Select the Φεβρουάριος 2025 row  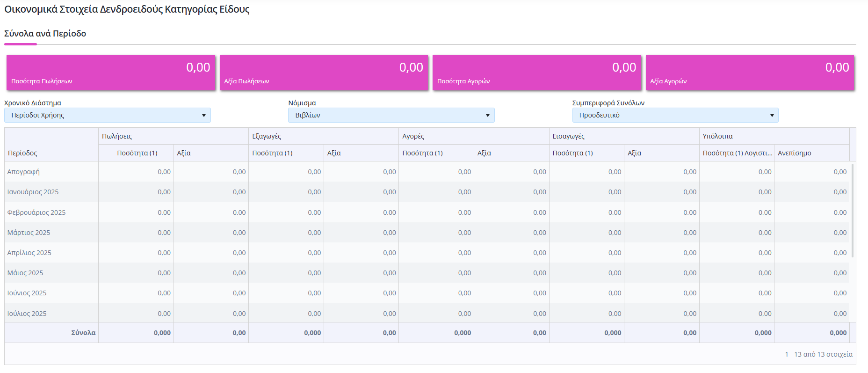pyautogui.click(x=427, y=212)
